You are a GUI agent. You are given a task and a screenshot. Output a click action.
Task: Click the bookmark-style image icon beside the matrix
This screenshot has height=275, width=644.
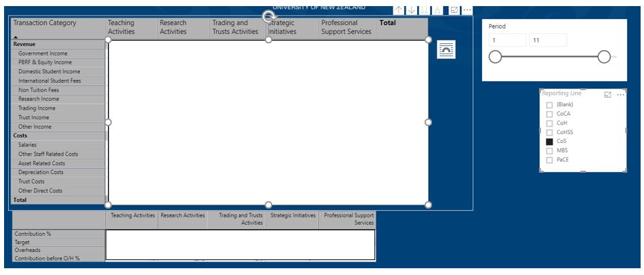[446, 49]
